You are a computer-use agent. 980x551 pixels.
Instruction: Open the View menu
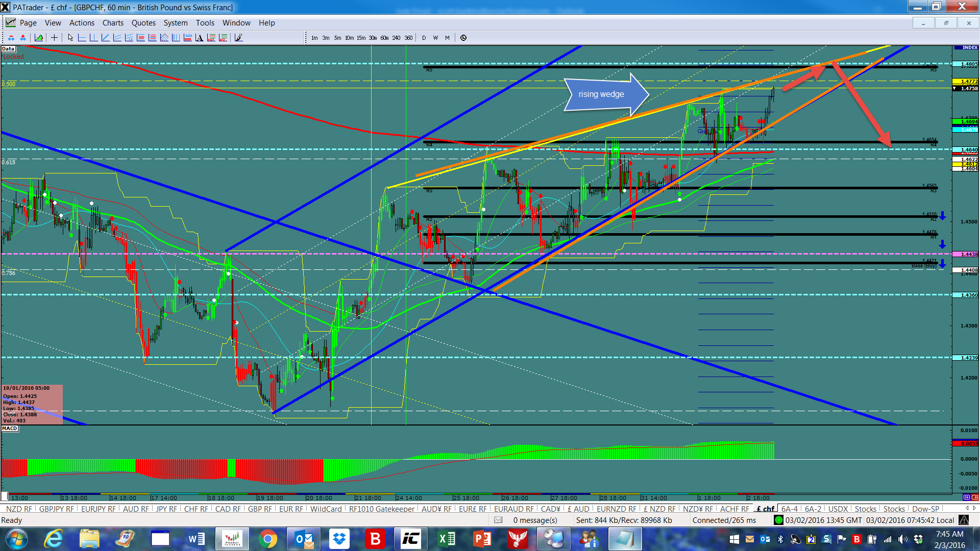(53, 23)
